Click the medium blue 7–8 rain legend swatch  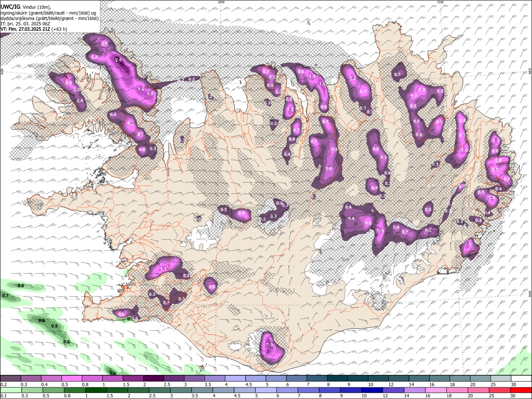(309, 390)
